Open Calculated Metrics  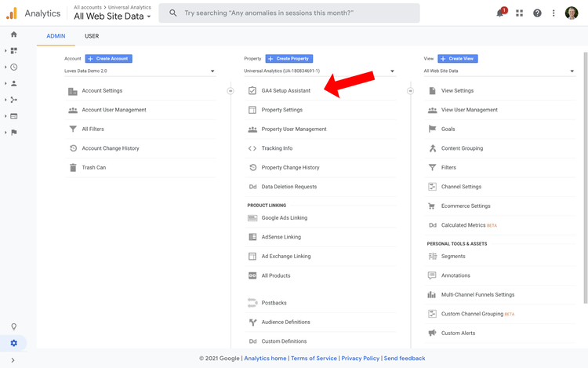pos(463,225)
